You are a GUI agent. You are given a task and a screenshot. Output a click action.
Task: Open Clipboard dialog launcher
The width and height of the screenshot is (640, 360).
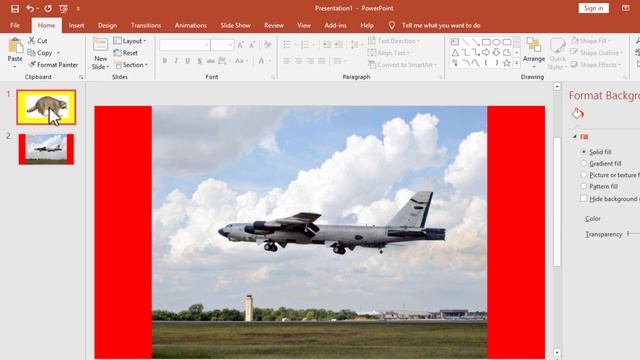[x=81, y=77]
